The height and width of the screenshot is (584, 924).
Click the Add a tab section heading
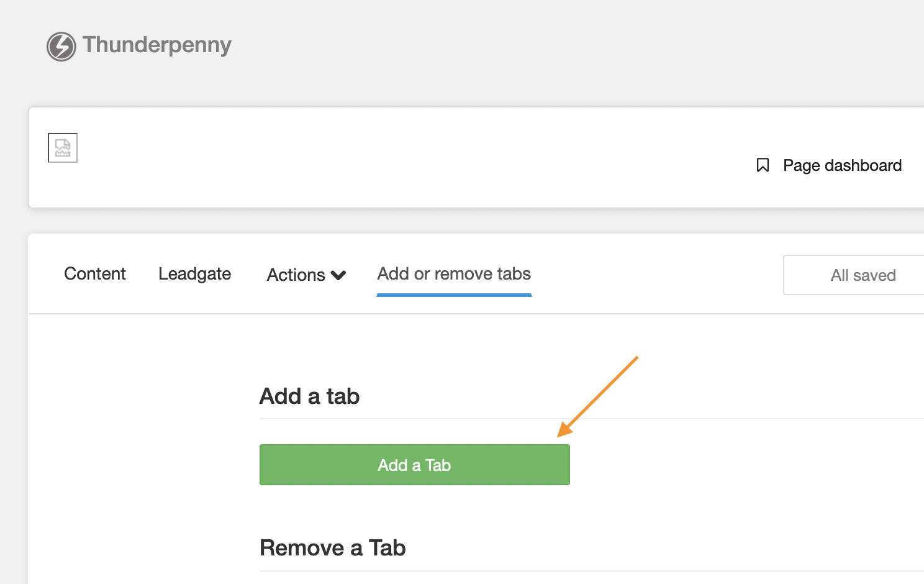pyautogui.click(x=309, y=396)
